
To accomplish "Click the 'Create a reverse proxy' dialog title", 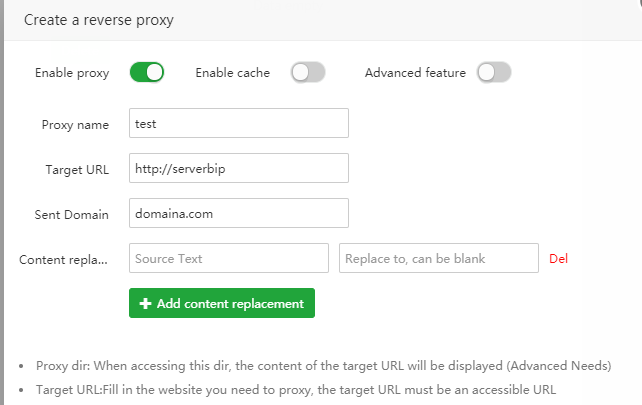I will [103, 19].
